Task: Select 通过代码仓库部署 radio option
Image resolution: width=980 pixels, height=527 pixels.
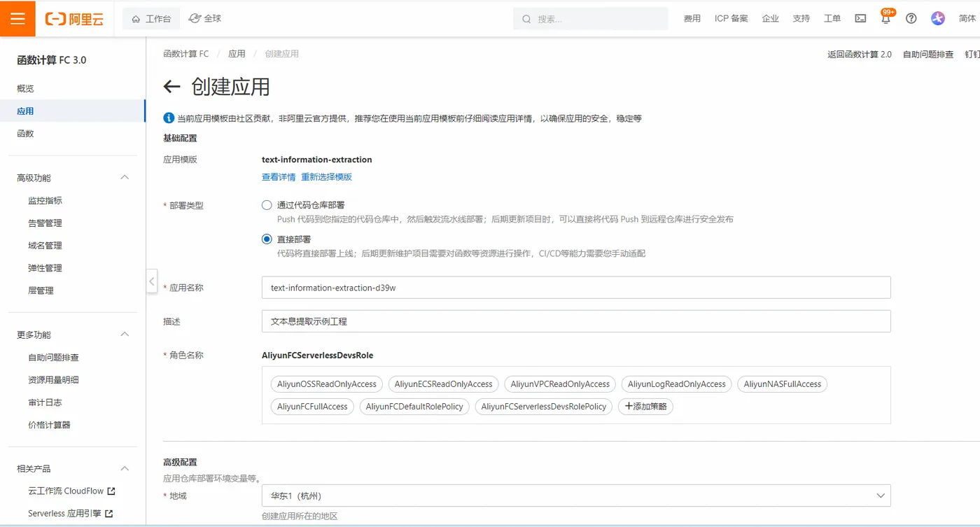Action: (267, 205)
